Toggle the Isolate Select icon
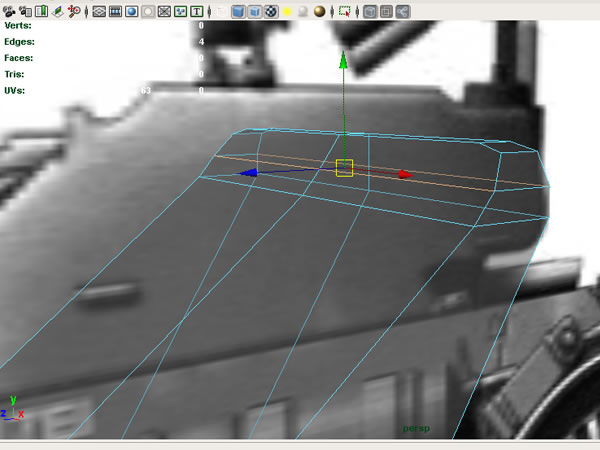 (345, 11)
